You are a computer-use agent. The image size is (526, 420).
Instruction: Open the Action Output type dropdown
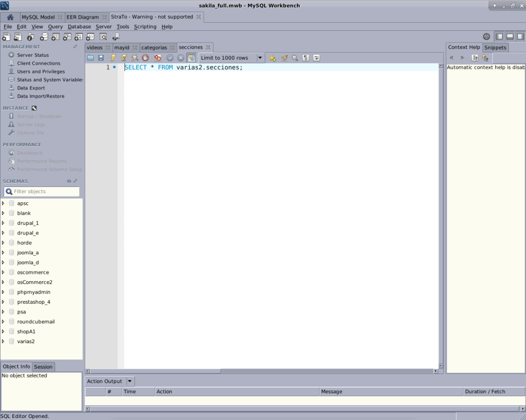[129, 382]
